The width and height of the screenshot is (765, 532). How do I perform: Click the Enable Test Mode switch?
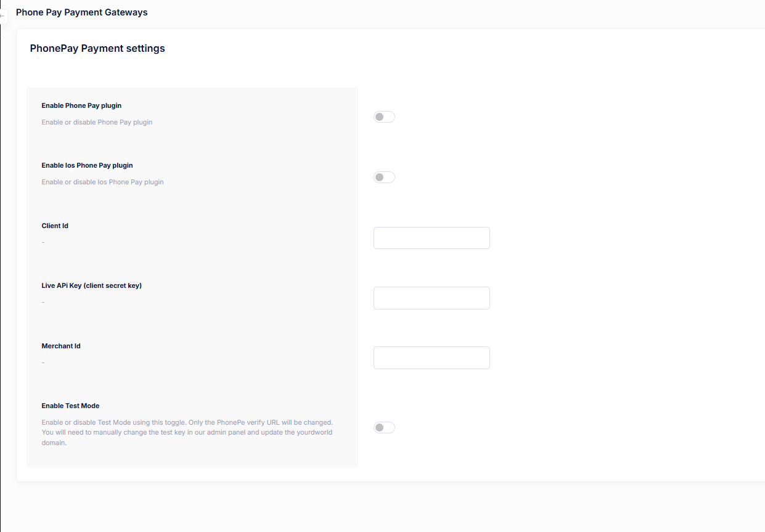(384, 427)
